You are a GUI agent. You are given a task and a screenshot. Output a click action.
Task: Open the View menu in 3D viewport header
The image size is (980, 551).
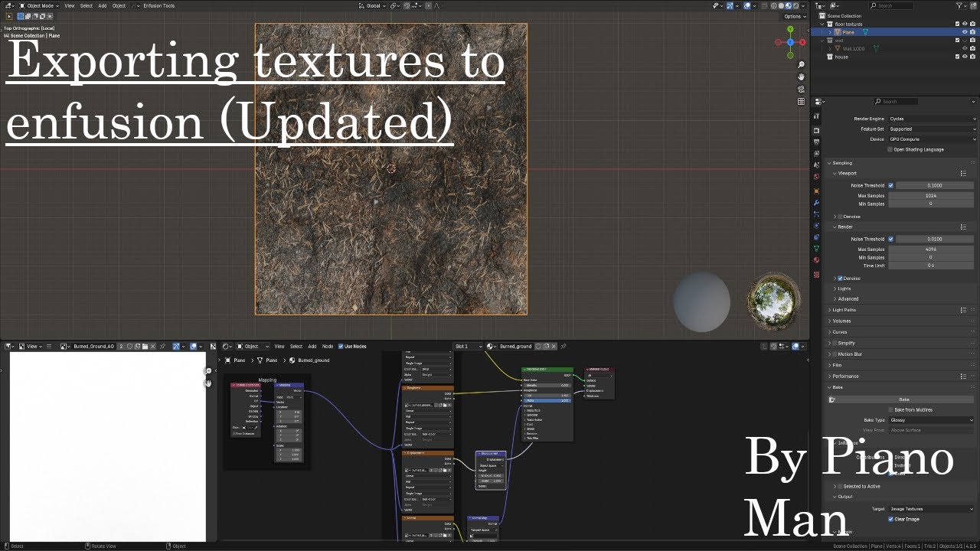[70, 5]
